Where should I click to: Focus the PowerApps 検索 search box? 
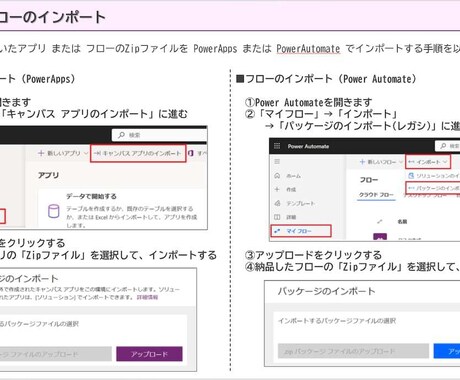[159, 135]
